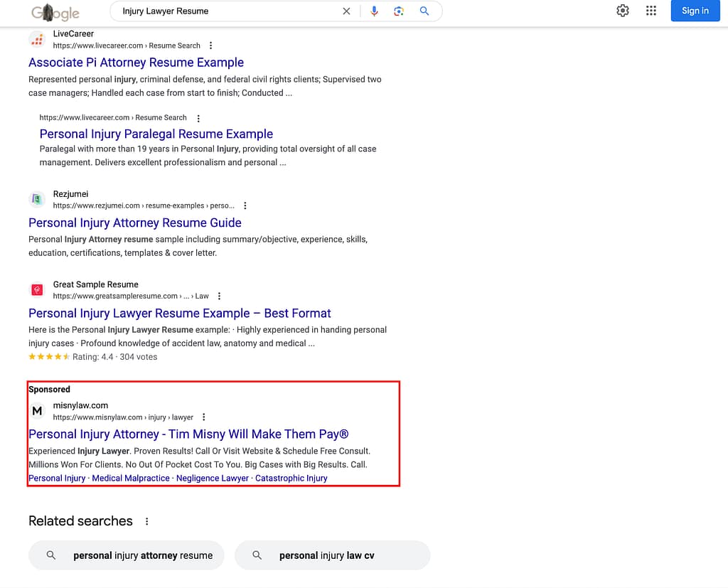This screenshot has width=728, height=588.
Task: Open the Tim Misny Will Make Them Pay ad
Action: [x=188, y=434]
